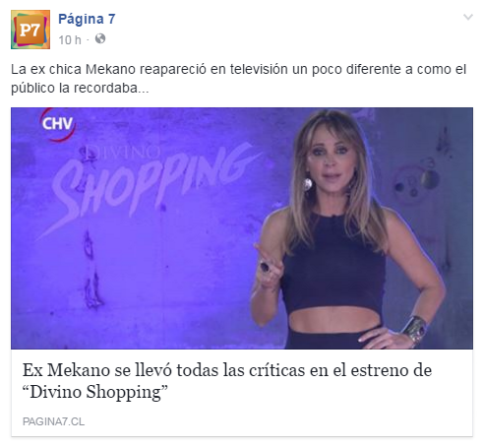Click post text "La ex chica Mekano reapareció"
The image size is (483, 448).
coord(108,70)
